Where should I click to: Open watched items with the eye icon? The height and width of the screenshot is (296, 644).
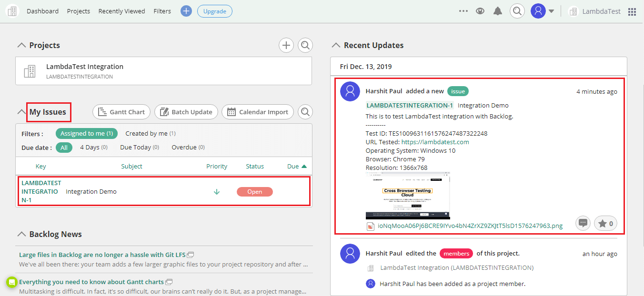(x=480, y=10)
